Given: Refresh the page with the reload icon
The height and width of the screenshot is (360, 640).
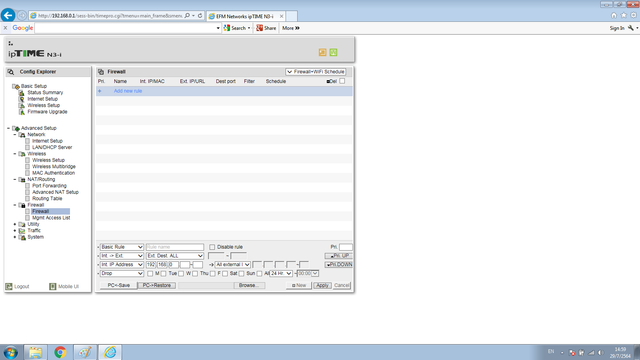Looking at the screenshot, I should coord(200,16).
